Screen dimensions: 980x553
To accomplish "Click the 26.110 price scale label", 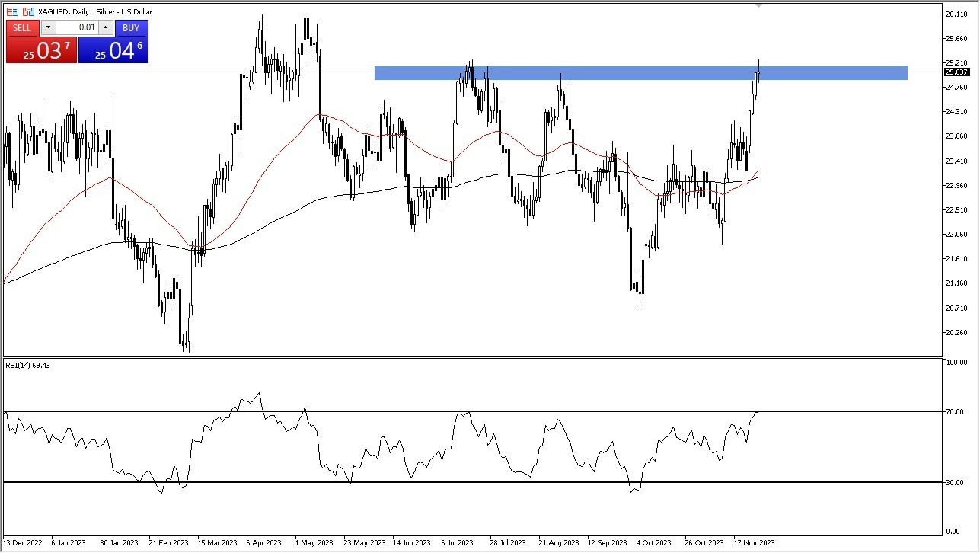I will point(956,14).
